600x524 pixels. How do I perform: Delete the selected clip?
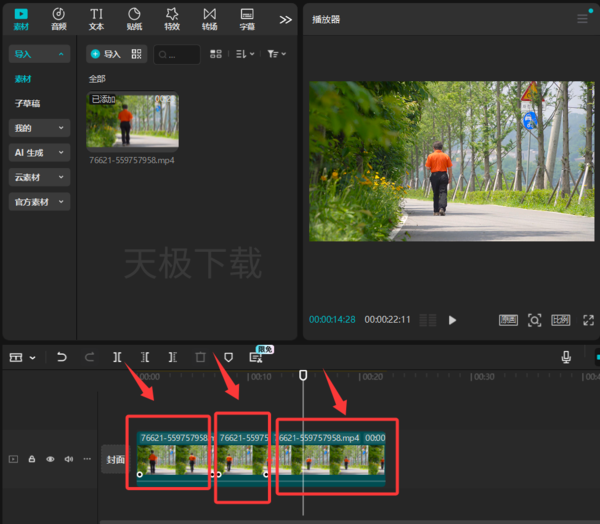tap(200, 357)
